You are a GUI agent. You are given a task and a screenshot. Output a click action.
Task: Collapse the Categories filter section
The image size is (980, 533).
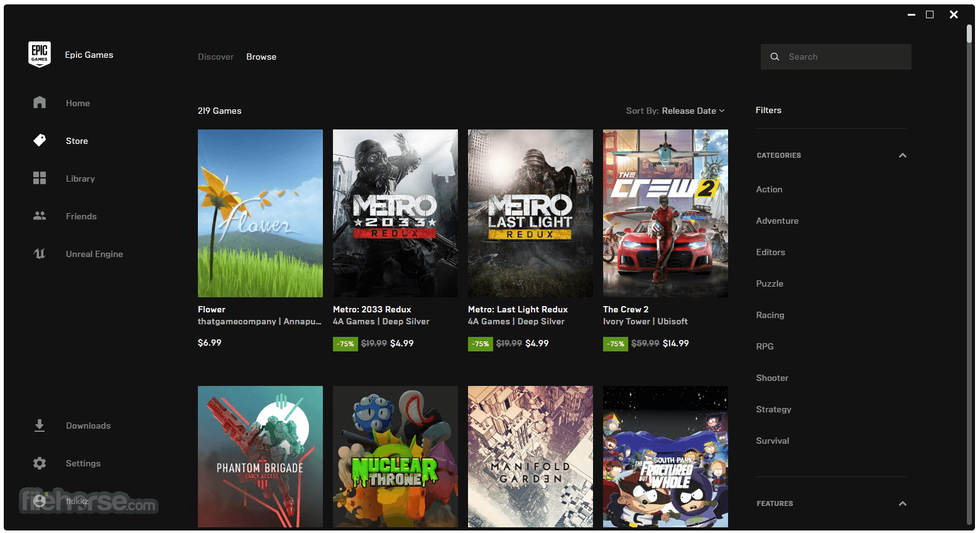[x=903, y=155]
